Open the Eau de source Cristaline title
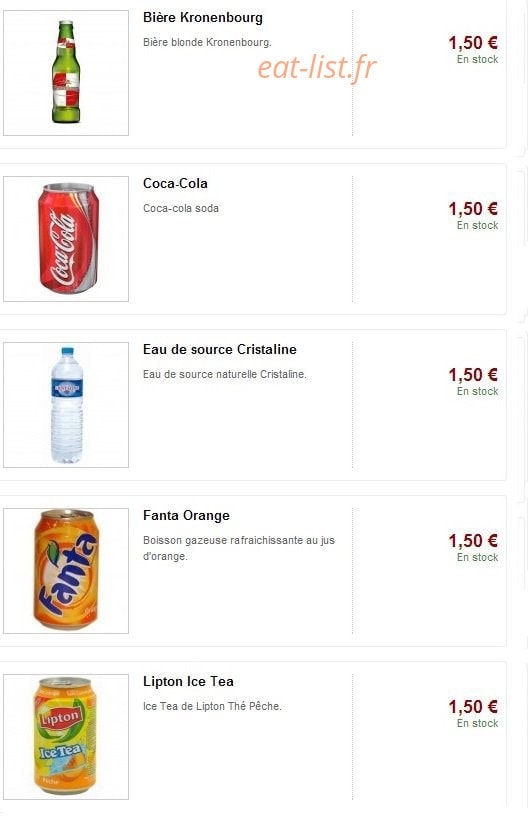Viewport: 529px width, 822px height. pyautogui.click(x=220, y=350)
